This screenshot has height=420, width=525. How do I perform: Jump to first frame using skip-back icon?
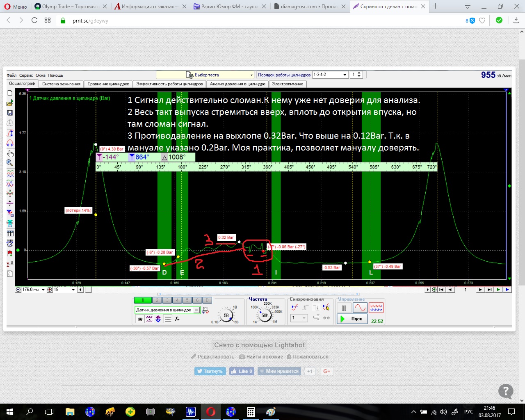pos(442,290)
